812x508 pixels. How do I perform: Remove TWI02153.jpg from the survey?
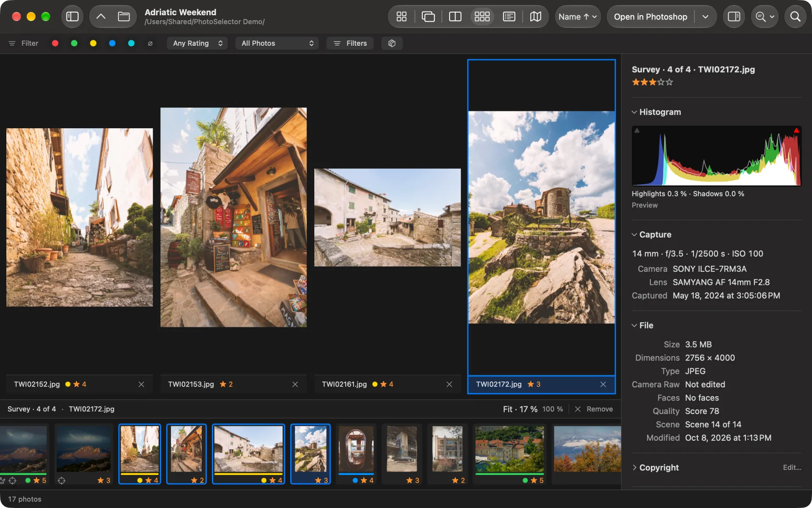click(x=295, y=384)
